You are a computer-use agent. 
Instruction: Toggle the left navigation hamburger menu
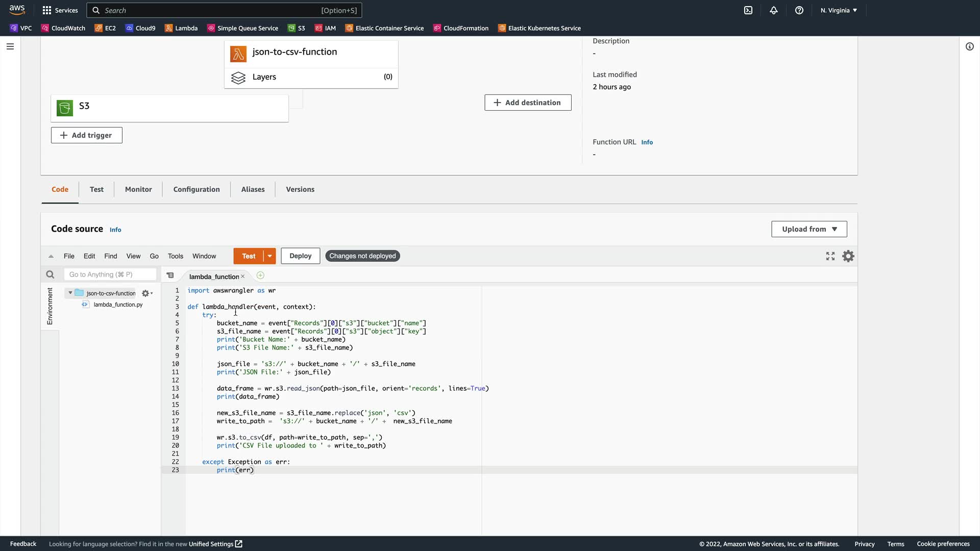point(10,46)
